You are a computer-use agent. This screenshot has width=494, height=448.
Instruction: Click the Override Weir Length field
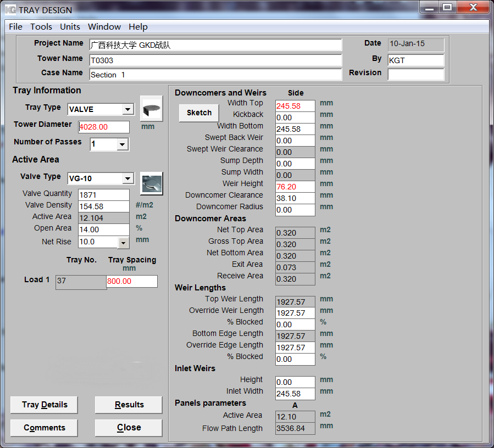click(295, 313)
